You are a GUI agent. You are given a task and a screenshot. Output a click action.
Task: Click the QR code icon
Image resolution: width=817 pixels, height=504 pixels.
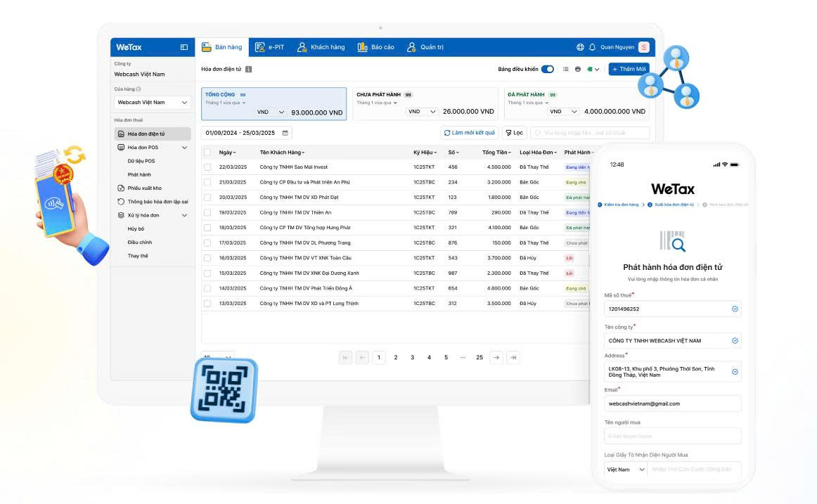(224, 390)
